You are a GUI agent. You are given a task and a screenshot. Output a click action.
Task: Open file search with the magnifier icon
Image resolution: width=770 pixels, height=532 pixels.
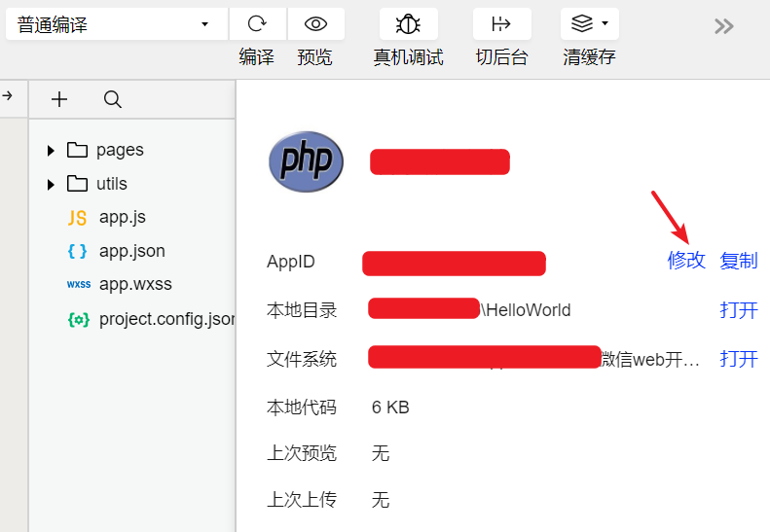tap(113, 99)
